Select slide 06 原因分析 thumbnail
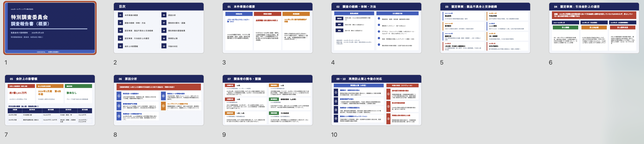The image size is (644, 144). coord(159,100)
